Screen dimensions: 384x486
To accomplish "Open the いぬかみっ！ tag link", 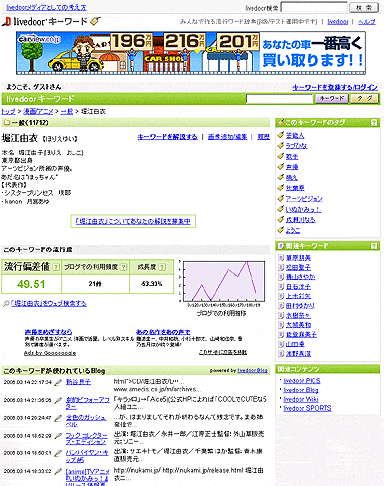I will [x=303, y=209].
